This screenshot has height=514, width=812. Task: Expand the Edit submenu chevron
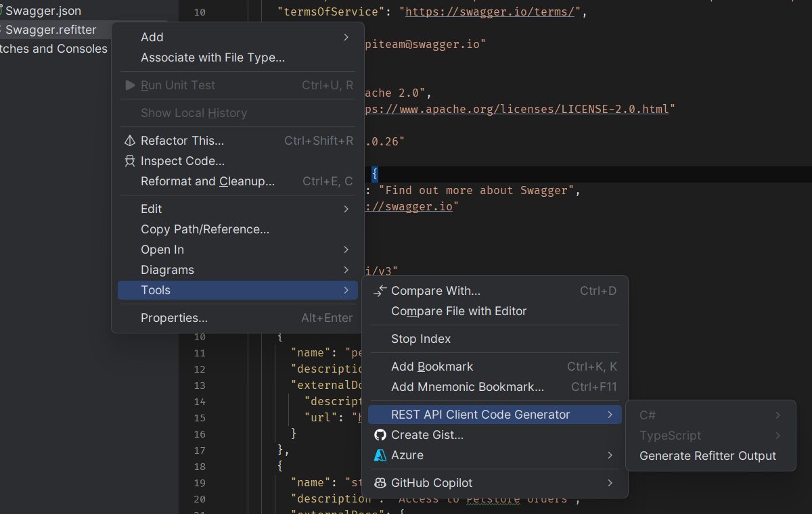[346, 209]
